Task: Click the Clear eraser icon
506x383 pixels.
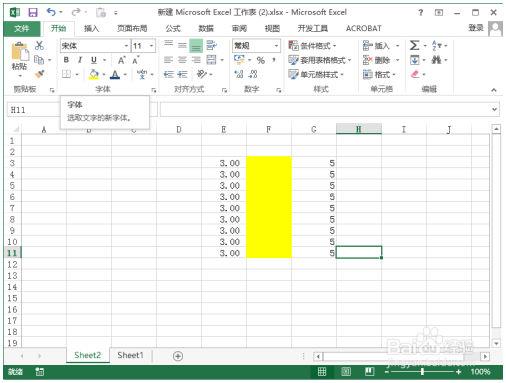Action: 415,74
